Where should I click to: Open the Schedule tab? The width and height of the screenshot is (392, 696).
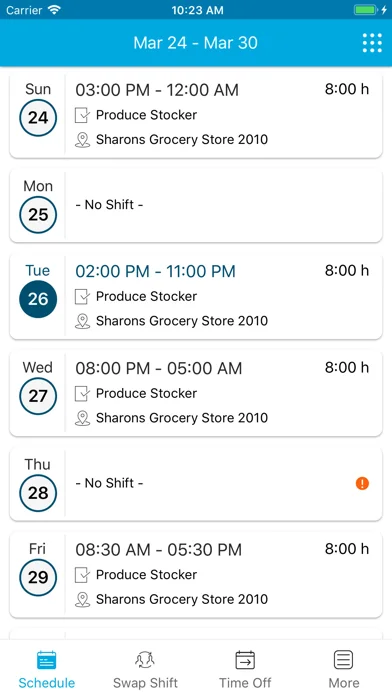click(x=47, y=669)
